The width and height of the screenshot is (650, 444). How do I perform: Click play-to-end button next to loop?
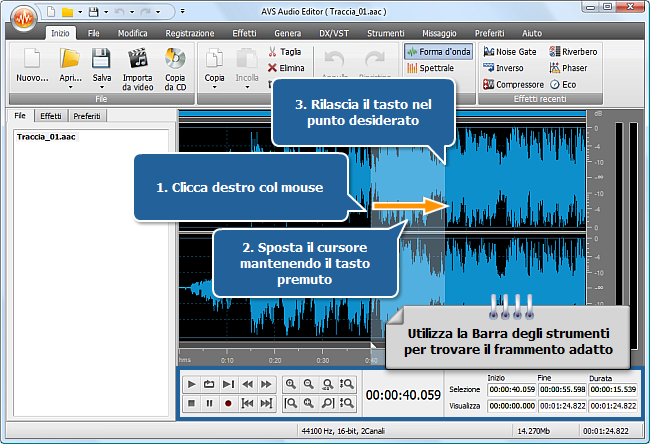[x=228, y=384]
